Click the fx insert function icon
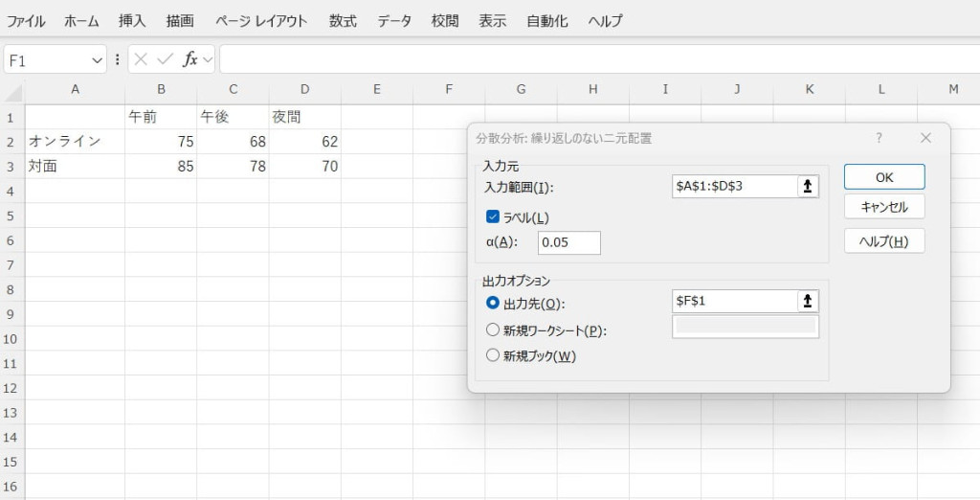The image size is (980, 500). tap(189, 59)
